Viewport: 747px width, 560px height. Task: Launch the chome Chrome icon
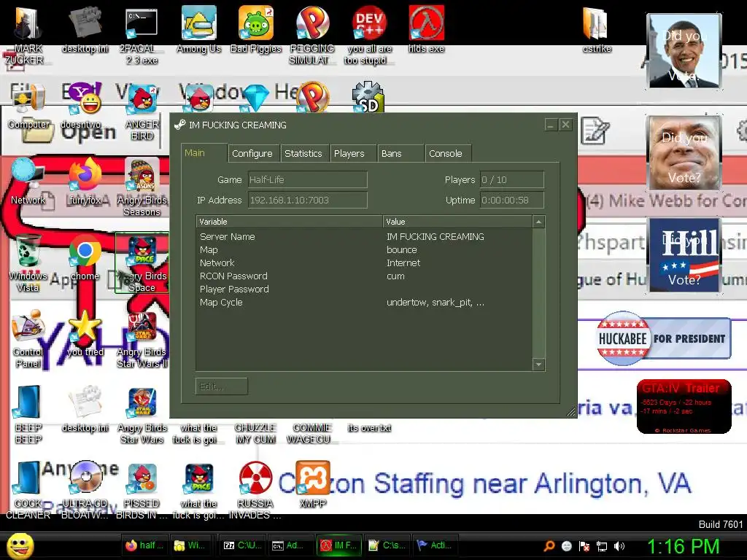point(85,252)
